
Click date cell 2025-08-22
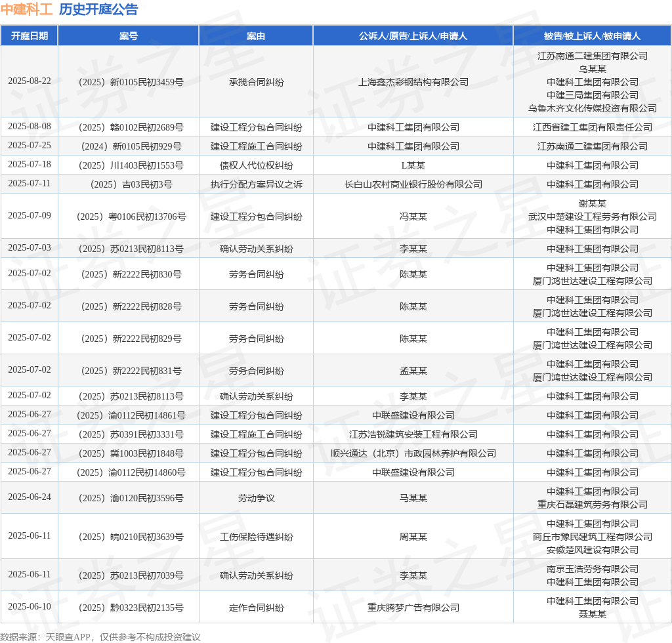[29, 81]
